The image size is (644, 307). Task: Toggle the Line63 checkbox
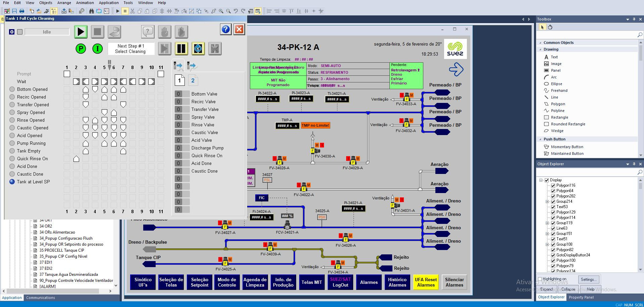point(553,228)
